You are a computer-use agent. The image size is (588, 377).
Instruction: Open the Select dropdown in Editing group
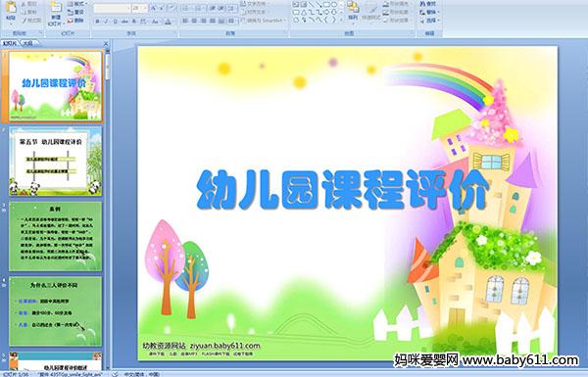(x=429, y=21)
